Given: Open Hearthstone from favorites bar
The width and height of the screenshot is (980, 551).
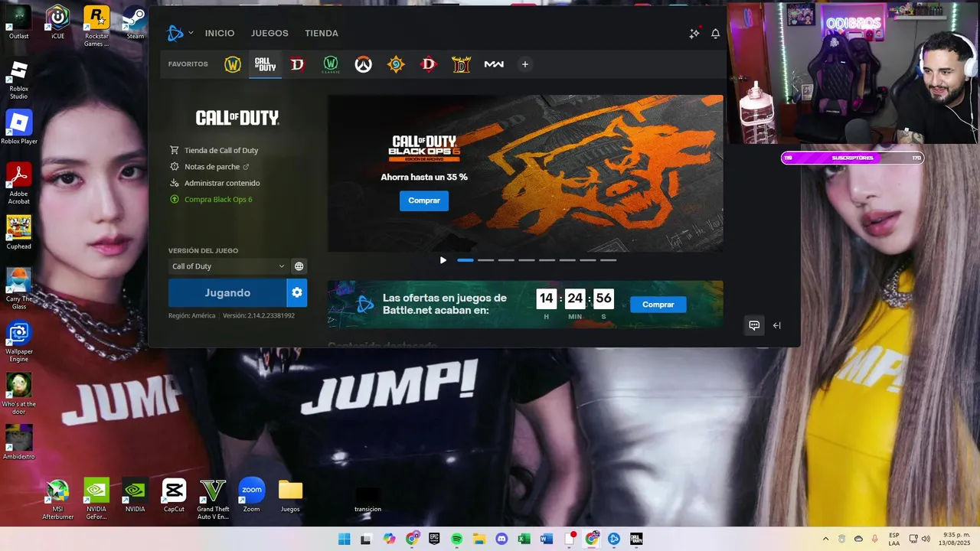Looking at the screenshot, I should [396, 65].
